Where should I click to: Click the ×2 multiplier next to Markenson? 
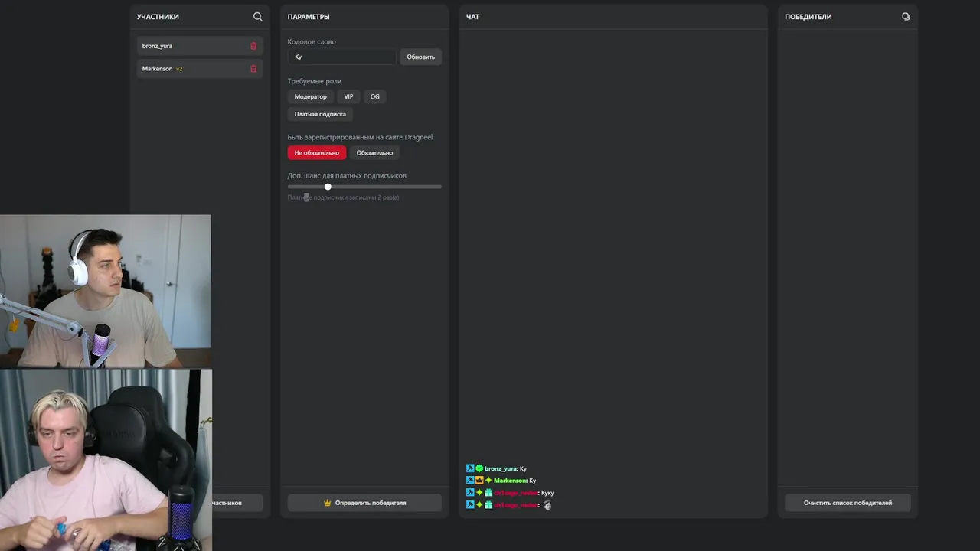point(179,69)
